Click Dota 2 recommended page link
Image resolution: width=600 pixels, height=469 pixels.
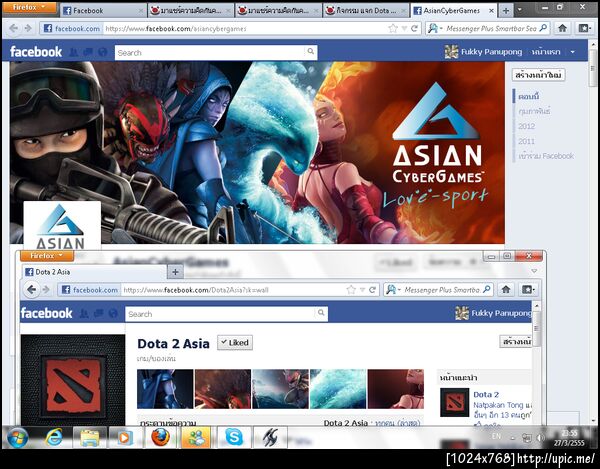click(486, 394)
